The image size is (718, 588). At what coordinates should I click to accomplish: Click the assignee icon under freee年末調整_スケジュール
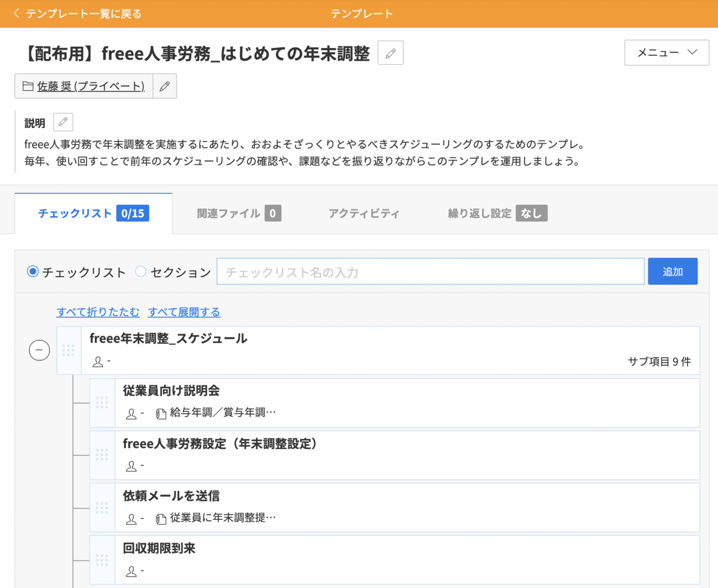coord(98,362)
